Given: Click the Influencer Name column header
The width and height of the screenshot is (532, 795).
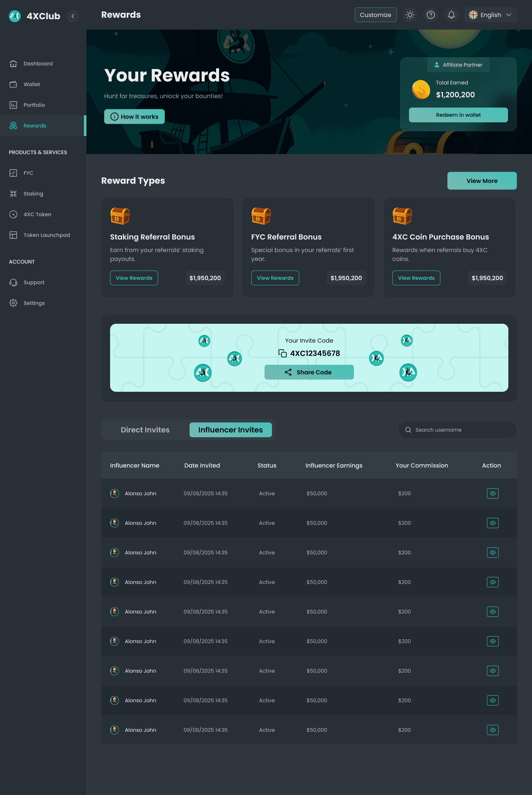Looking at the screenshot, I should click(x=134, y=465).
